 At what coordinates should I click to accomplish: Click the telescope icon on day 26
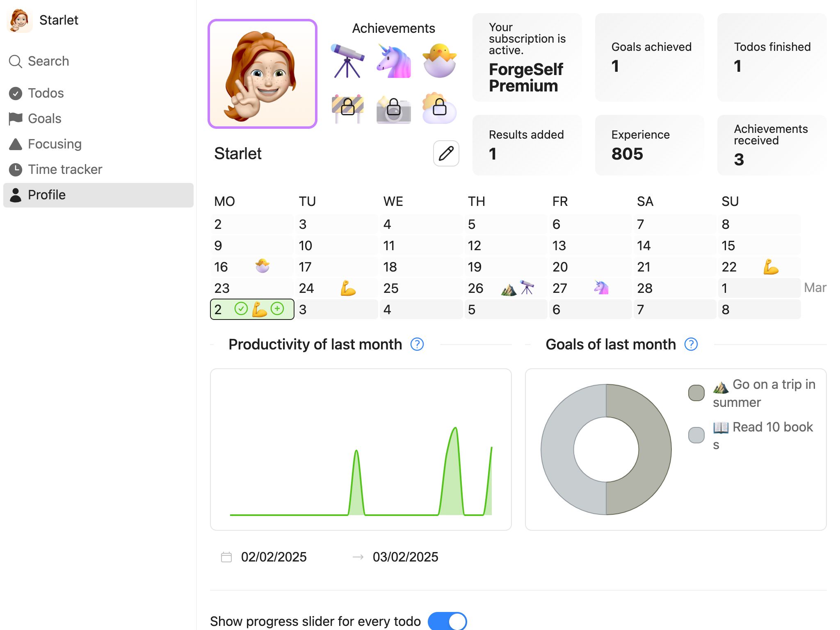point(527,288)
